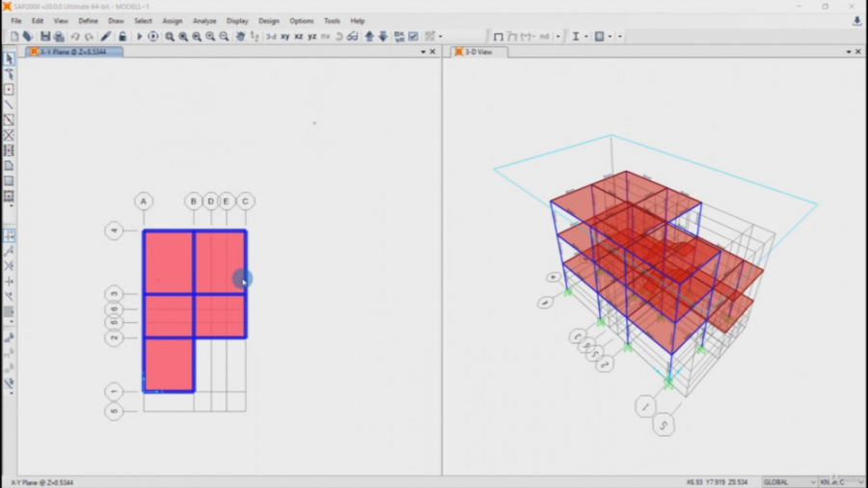Move down in list with down arrow
The height and width of the screenshot is (488, 868).
(x=383, y=37)
